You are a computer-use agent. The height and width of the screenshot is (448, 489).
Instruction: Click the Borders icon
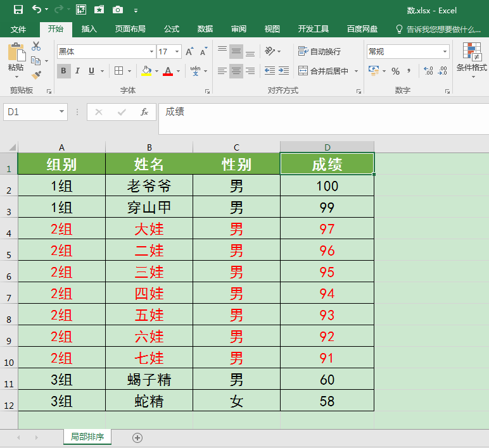118,71
